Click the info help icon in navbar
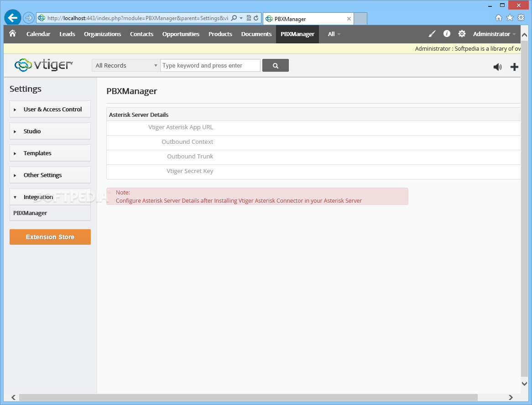 pyautogui.click(x=447, y=33)
